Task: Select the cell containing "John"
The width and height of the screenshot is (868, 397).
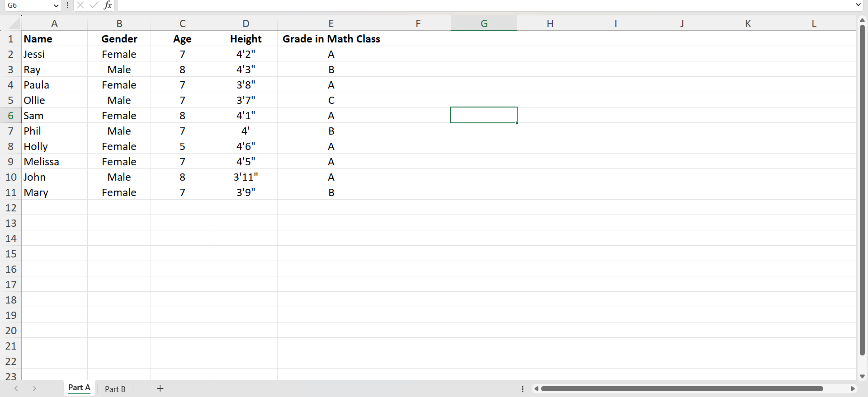Action: tap(54, 177)
